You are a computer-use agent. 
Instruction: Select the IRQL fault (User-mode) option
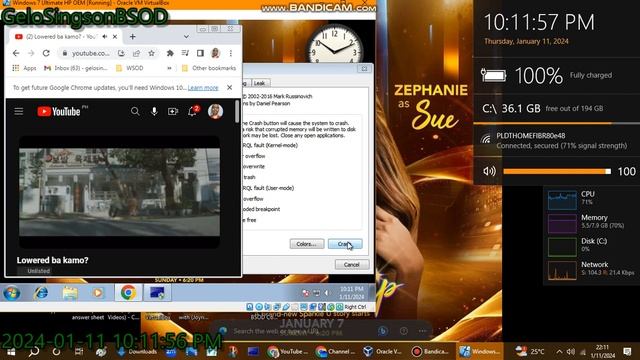268,188
